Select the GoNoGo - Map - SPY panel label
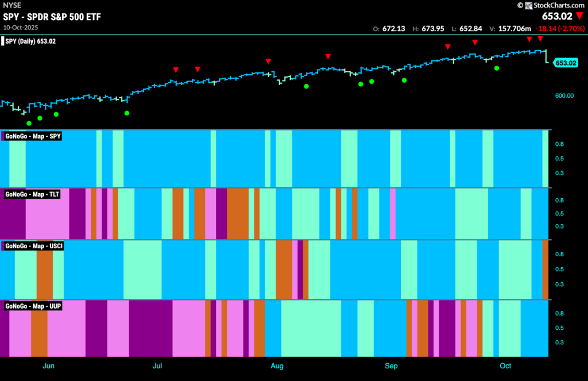 (x=33, y=136)
